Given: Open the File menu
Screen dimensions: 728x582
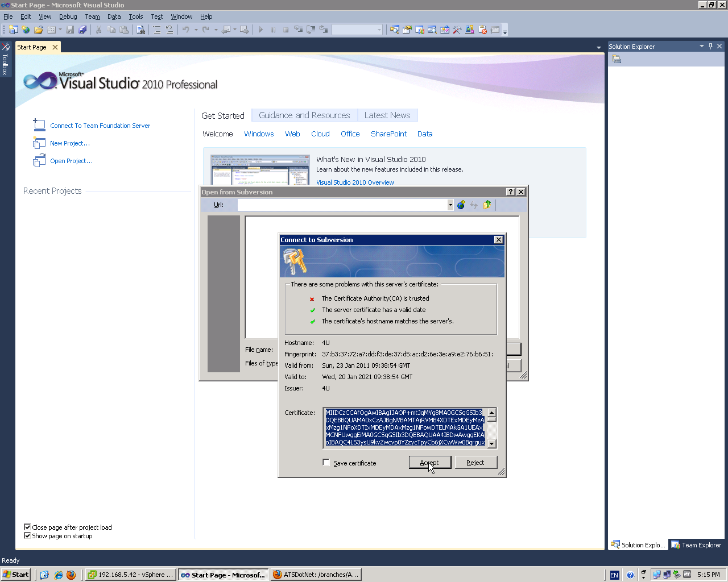Looking at the screenshot, I should click(8, 16).
